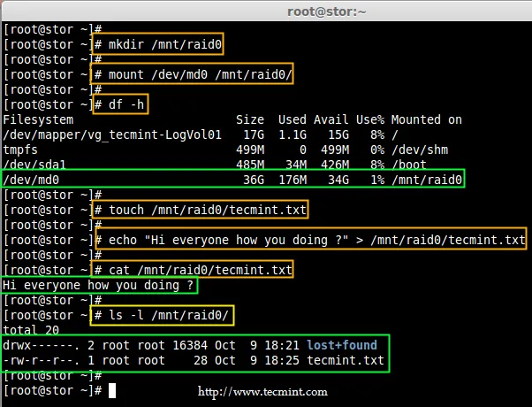Click the echo command writing to tecmint.txt
532x407 pixels.
pos(309,240)
